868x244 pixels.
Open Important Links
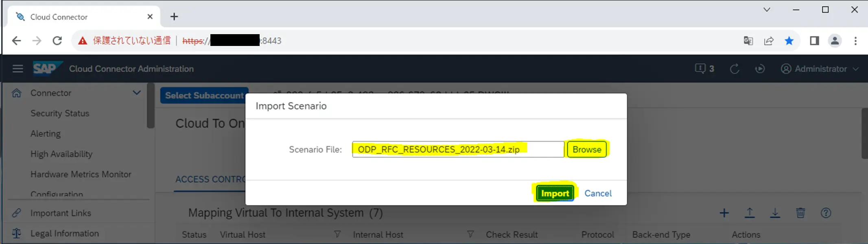(61, 213)
